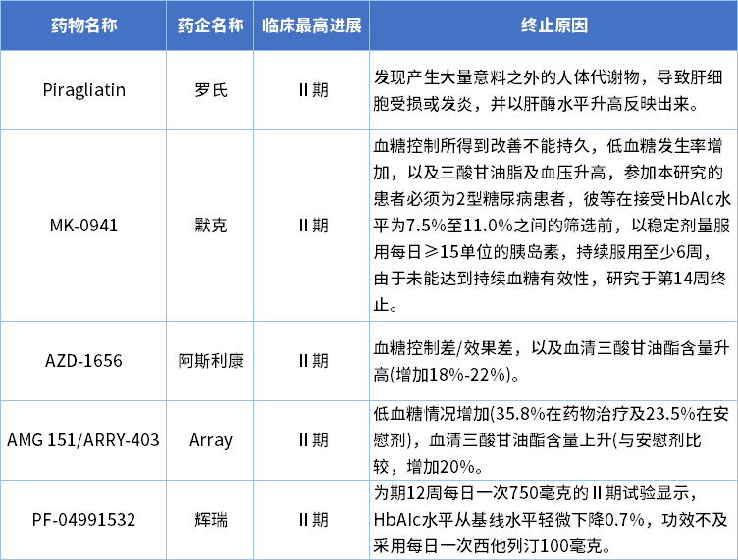Click the 药企名称 column header
Viewport: 738px width, 560px height.
tap(210, 25)
